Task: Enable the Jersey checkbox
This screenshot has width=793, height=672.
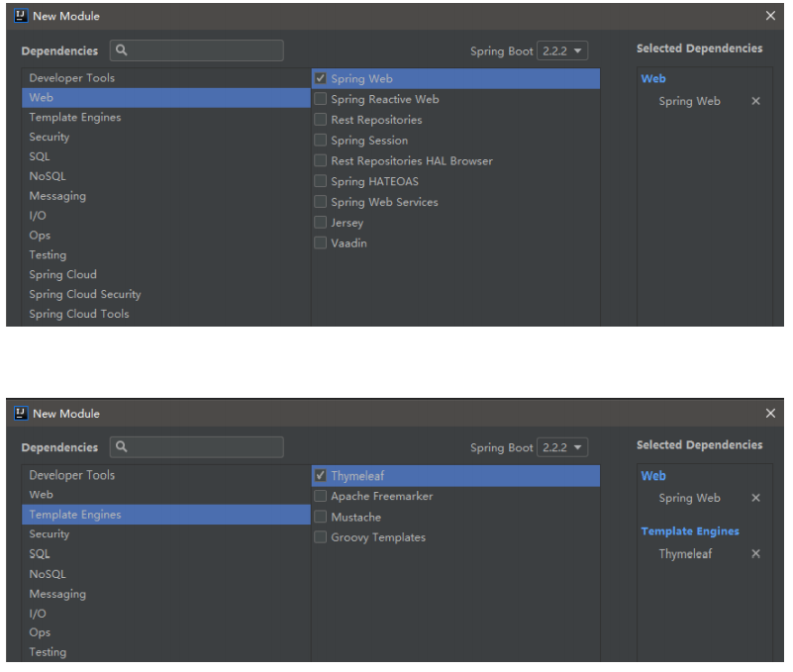Action: [x=320, y=222]
